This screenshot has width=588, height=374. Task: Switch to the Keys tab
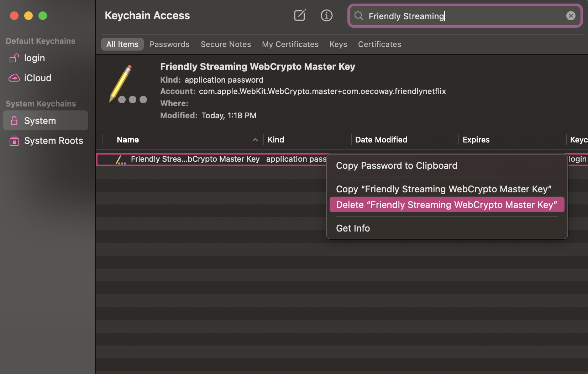click(338, 44)
